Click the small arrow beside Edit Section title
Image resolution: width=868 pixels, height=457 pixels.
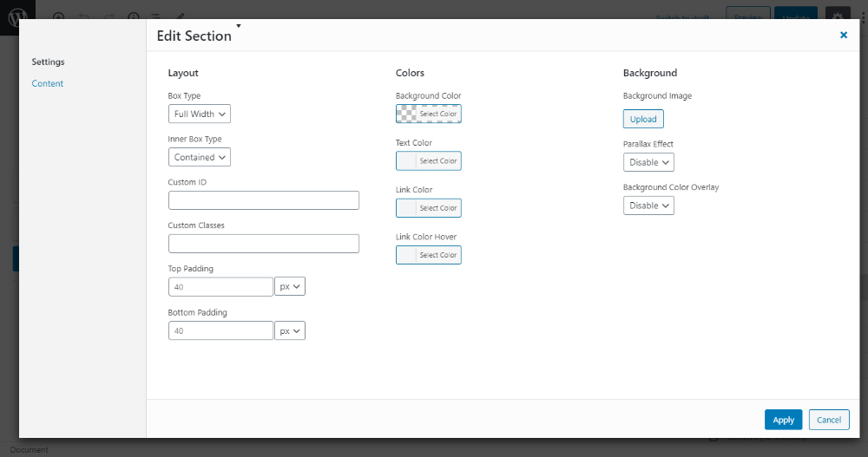pos(239,26)
